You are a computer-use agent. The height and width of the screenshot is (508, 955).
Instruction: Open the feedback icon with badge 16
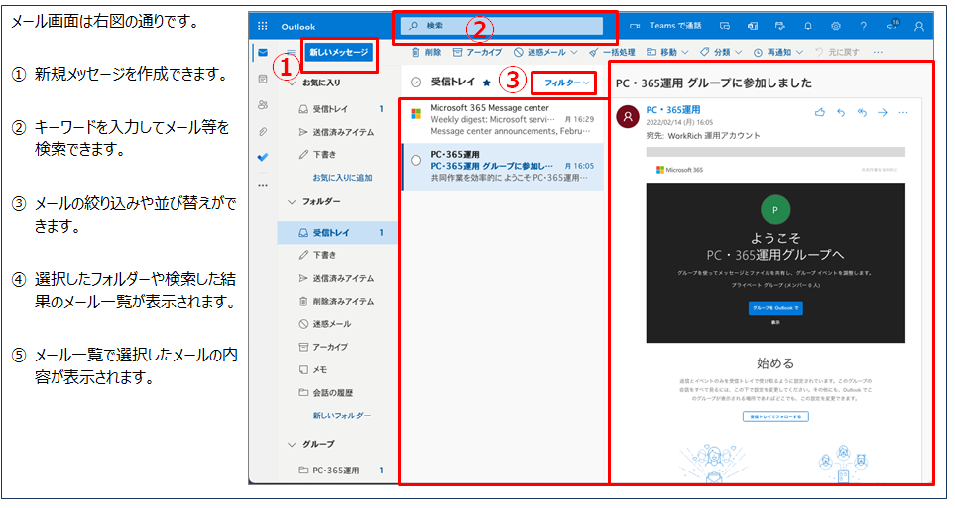click(x=892, y=25)
